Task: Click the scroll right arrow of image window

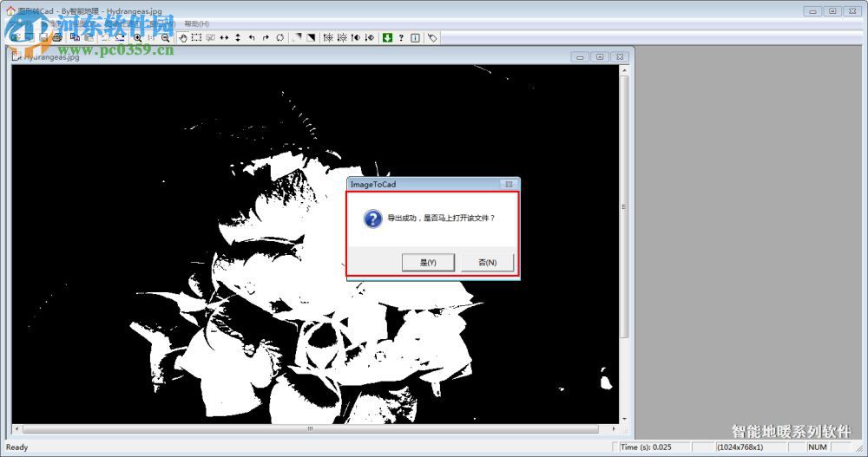Action: point(614,428)
